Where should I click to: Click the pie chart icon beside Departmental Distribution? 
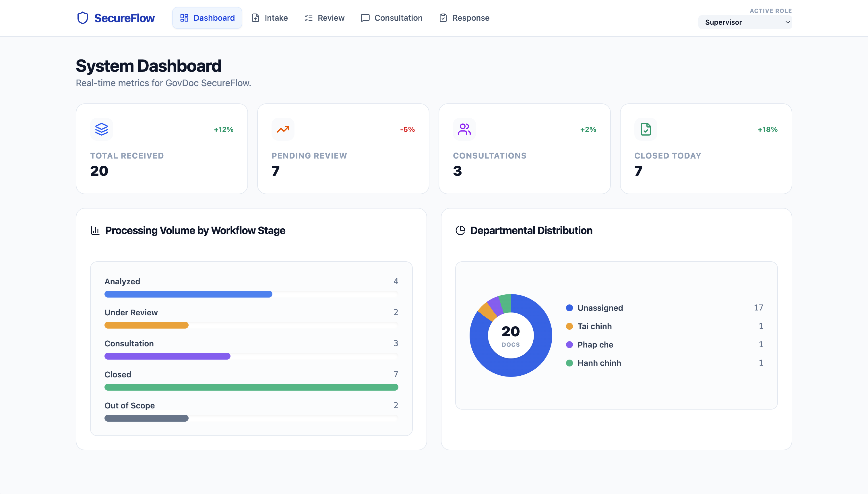[460, 230]
